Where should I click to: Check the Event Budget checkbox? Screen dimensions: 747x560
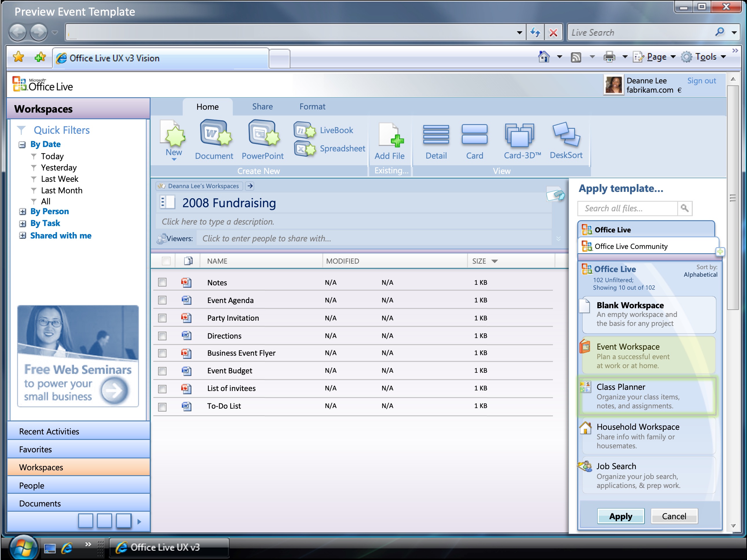(162, 371)
